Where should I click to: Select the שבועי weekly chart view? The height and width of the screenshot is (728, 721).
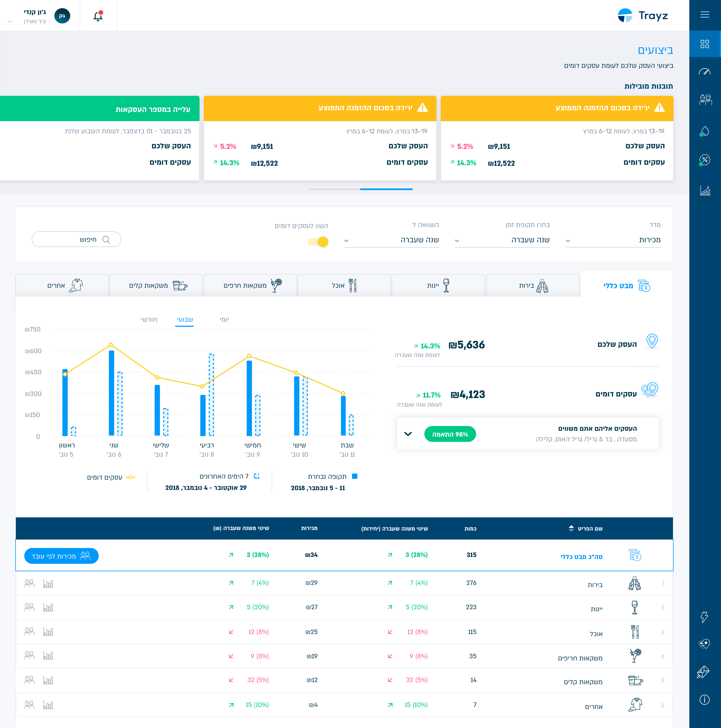[184, 320]
